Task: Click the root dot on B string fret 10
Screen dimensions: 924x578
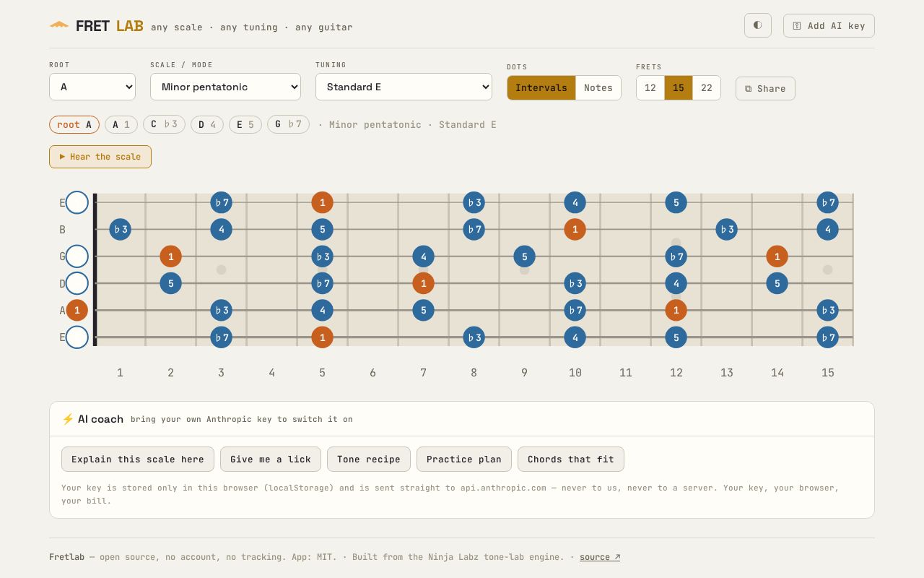Action: [575, 230]
